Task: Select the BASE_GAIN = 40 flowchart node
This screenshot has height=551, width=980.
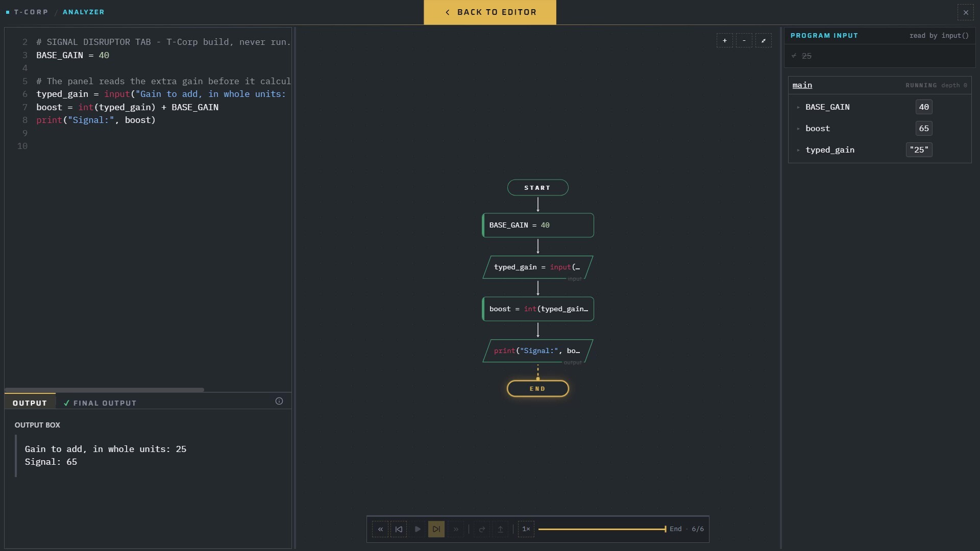Action: [538, 225]
